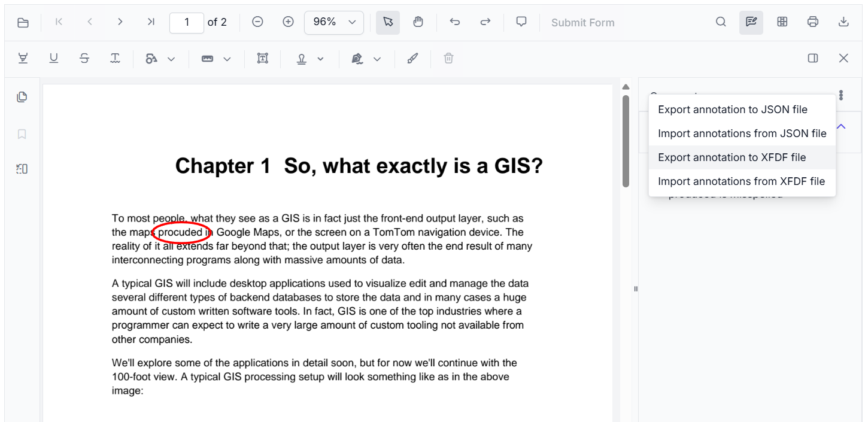Zoom out with the minus icon
Image resolution: width=868 pixels, height=422 pixels.
[257, 22]
